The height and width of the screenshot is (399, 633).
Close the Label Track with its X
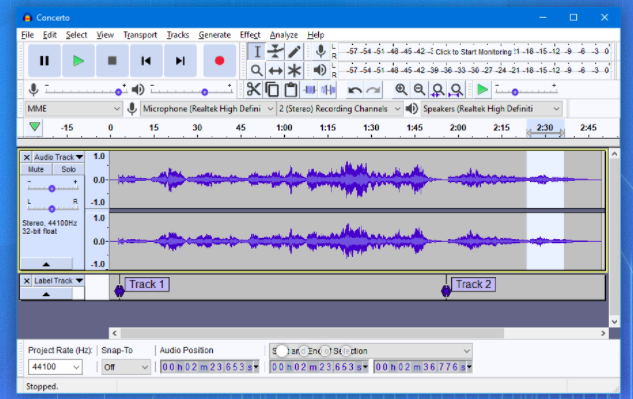point(27,281)
